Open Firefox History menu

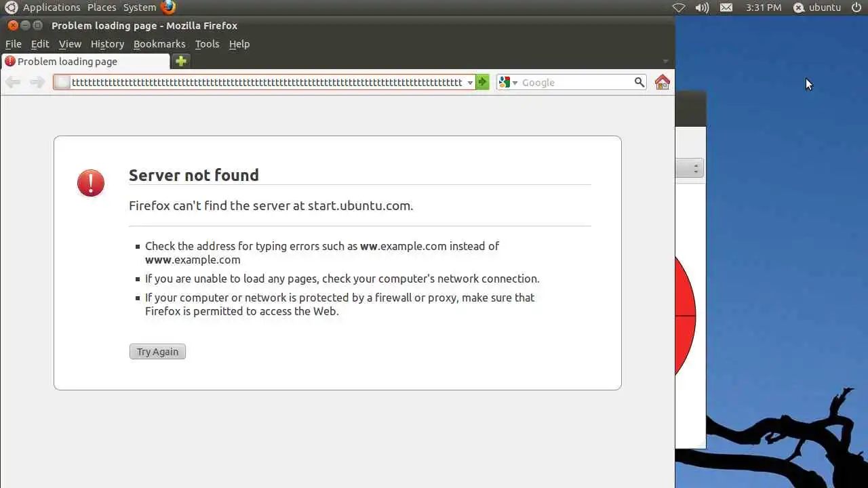[107, 44]
